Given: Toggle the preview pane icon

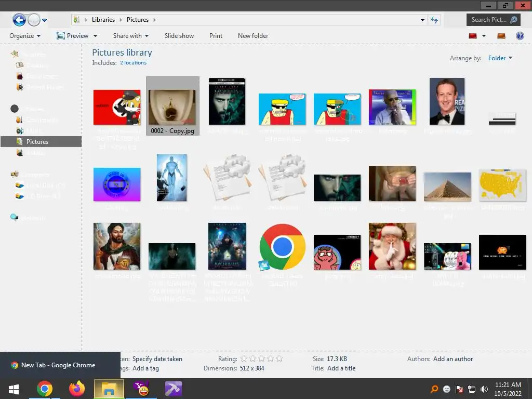Looking at the screenshot, I should 501,36.
